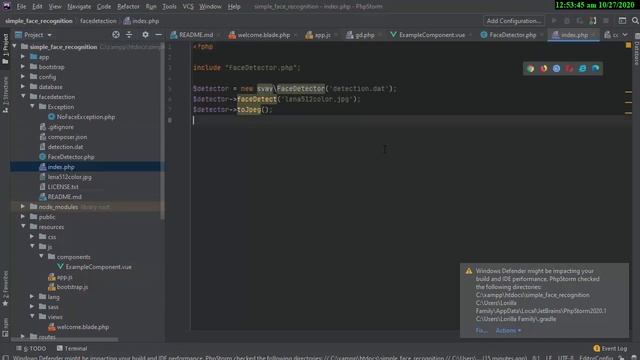This screenshot has width=640, height=360.
Task: Expand the bootstrap folder
Action: (x=23, y=67)
